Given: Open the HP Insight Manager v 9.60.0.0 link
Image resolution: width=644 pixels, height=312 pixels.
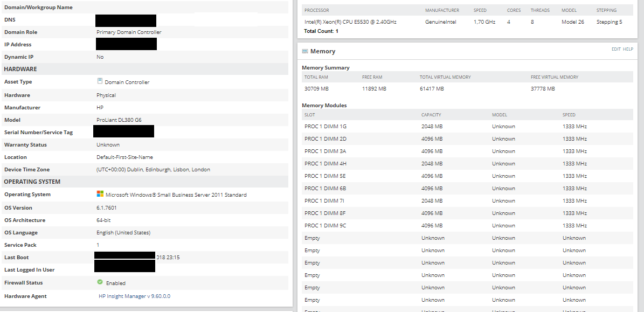Looking at the screenshot, I should [x=134, y=296].
